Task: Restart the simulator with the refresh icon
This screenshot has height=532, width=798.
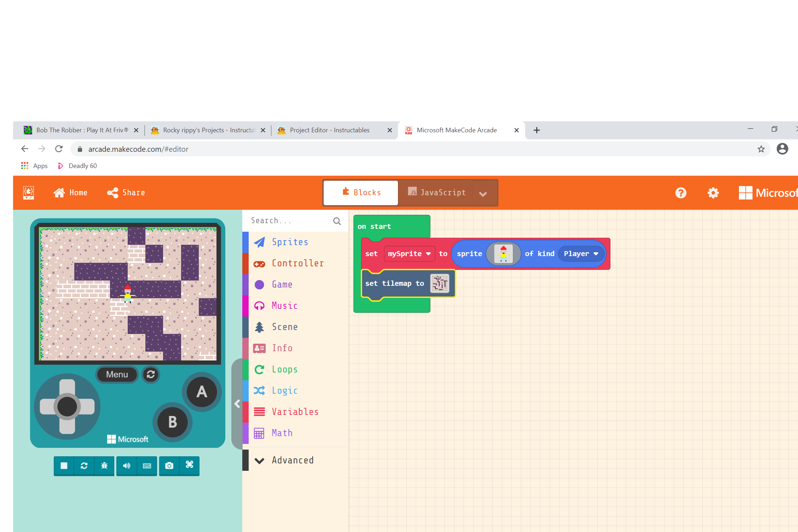Action: [x=84, y=466]
